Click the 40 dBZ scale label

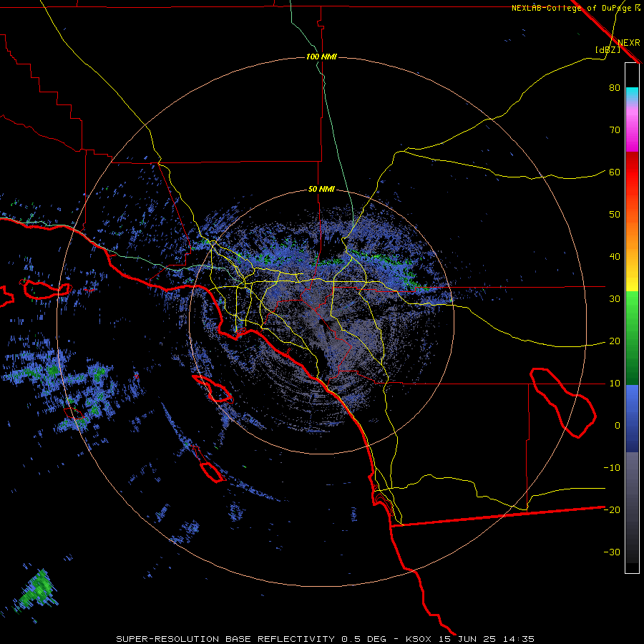tap(615, 257)
